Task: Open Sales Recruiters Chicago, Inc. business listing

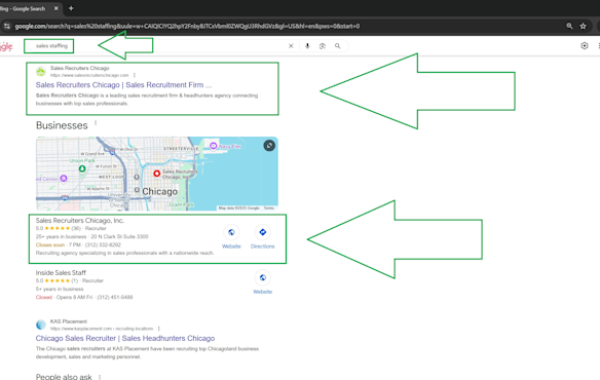Action: click(80, 220)
